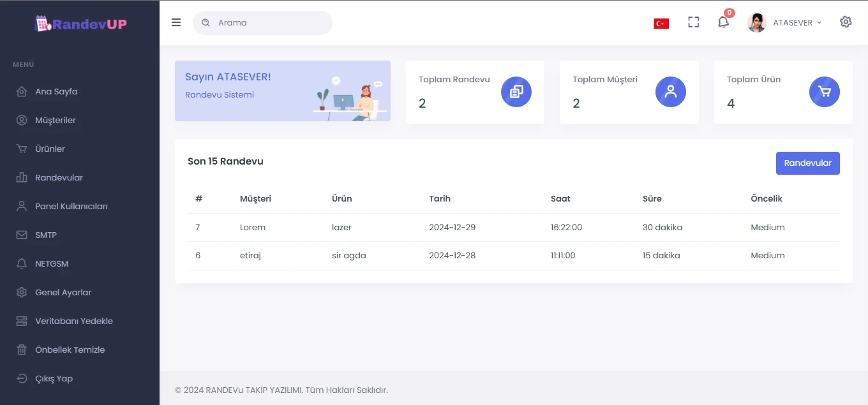Screen dimensions: 868x405
Task: Open the settings gear in top bar
Action: (846, 22)
